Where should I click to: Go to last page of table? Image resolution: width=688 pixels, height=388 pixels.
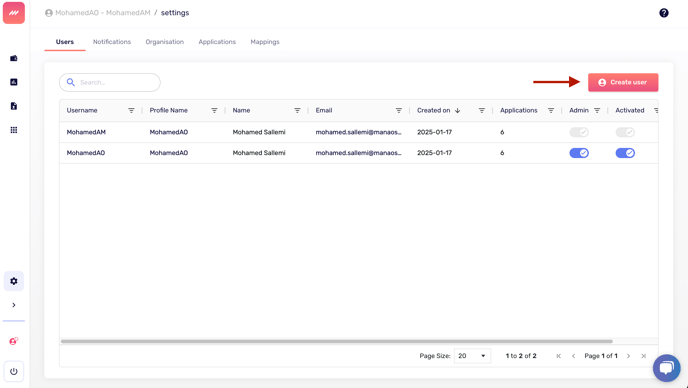(x=643, y=356)
